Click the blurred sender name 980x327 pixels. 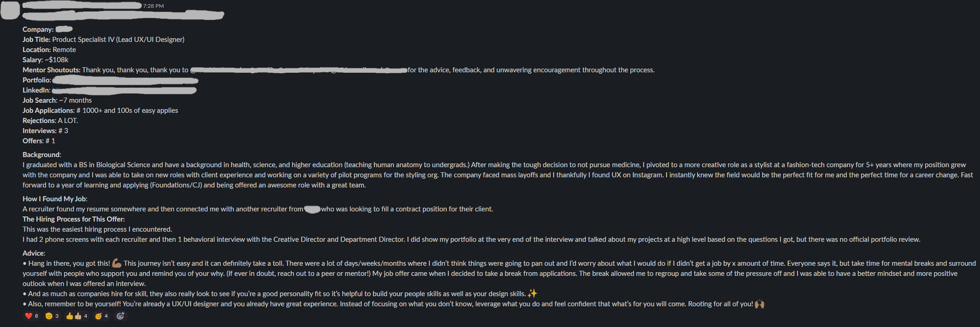82,6
